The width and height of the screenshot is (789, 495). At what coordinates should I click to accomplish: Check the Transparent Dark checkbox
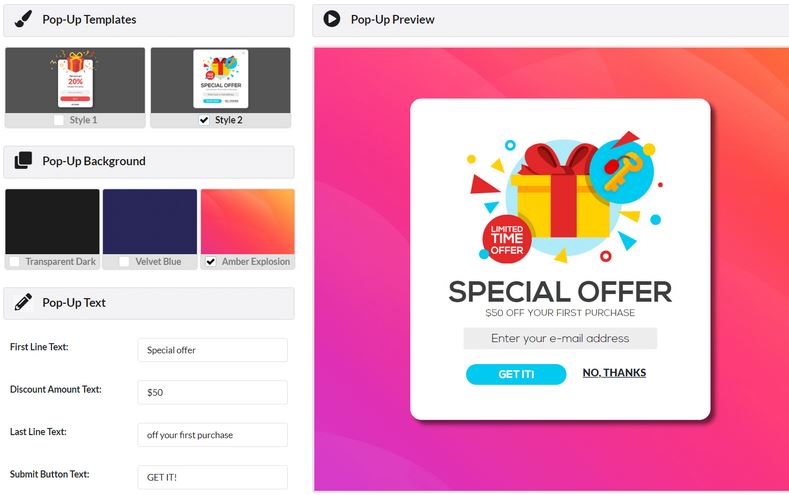point(15,262)
